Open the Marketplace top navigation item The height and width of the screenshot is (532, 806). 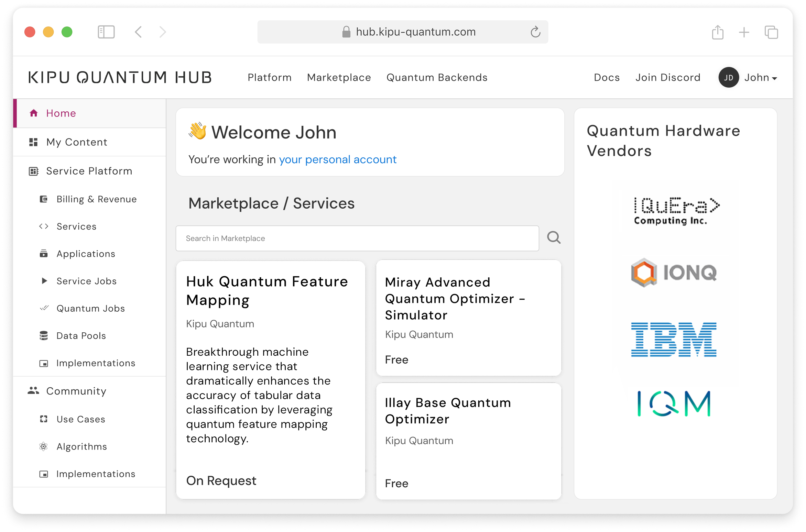(339, 78)
